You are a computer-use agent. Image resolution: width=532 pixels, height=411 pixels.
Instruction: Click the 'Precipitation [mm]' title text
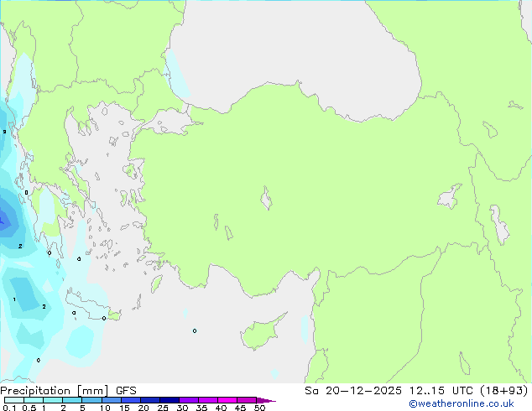(x=55, y=391)
